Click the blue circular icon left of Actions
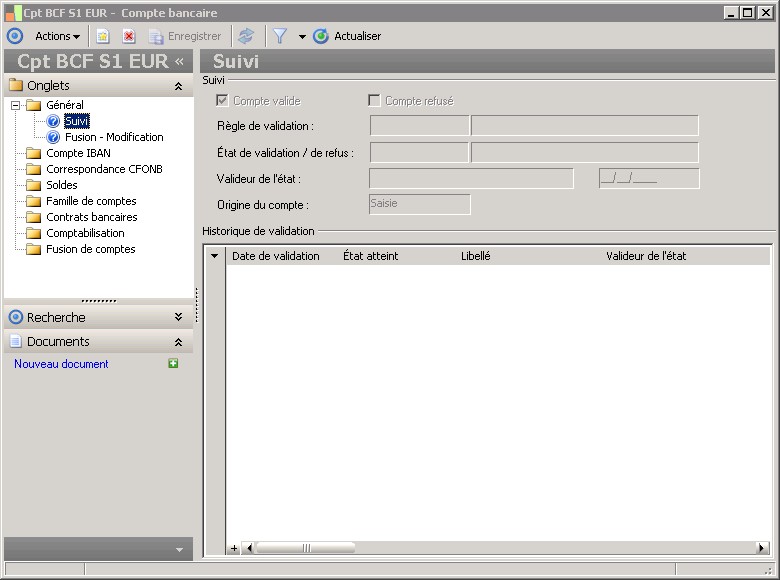 click(15, 36)
